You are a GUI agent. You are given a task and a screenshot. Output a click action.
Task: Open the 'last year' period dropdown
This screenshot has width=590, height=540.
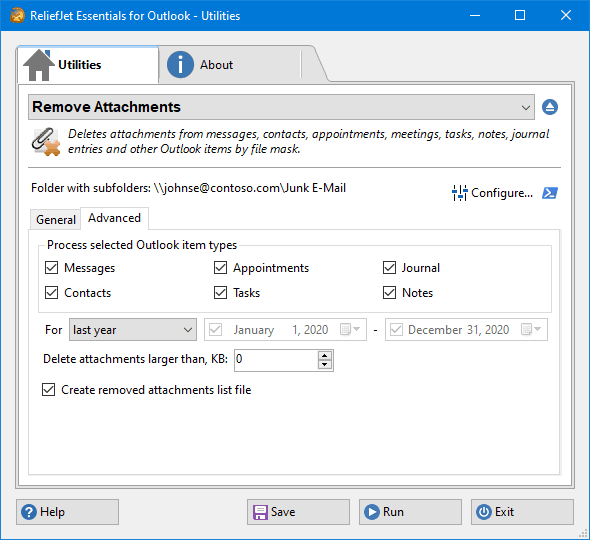(x=133, y=330)
